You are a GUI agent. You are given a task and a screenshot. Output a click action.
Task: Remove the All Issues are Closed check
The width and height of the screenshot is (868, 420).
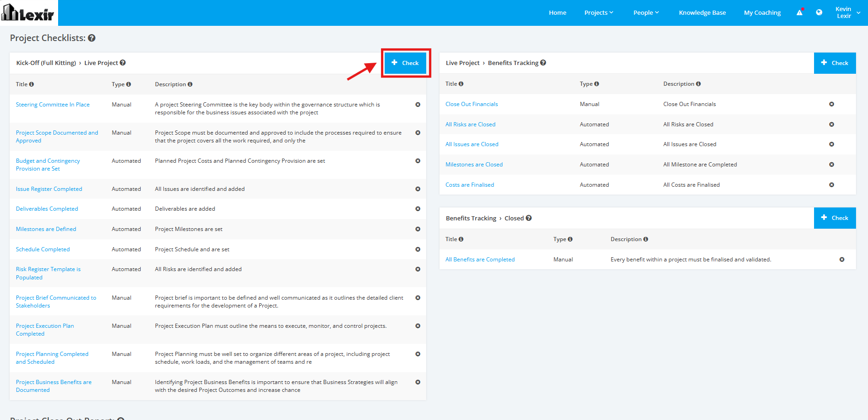(832, 144)
